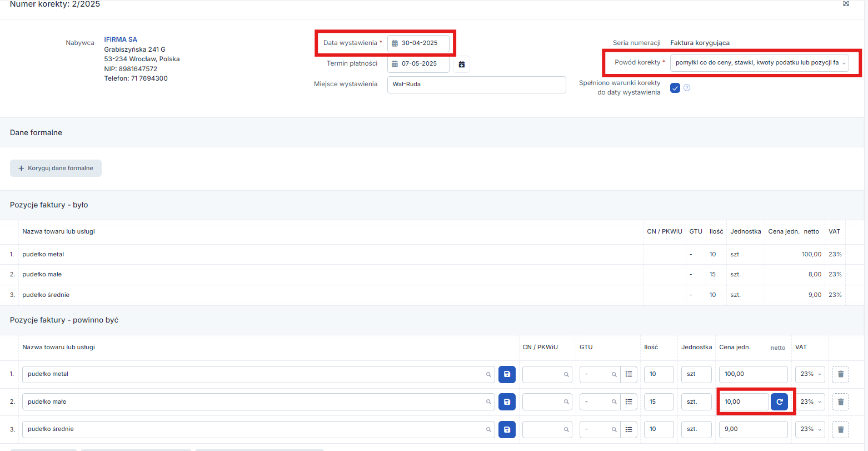868x451 pixels.
Task: Click quantity field for pudełko średnie
Action: [x=659, y=429]
